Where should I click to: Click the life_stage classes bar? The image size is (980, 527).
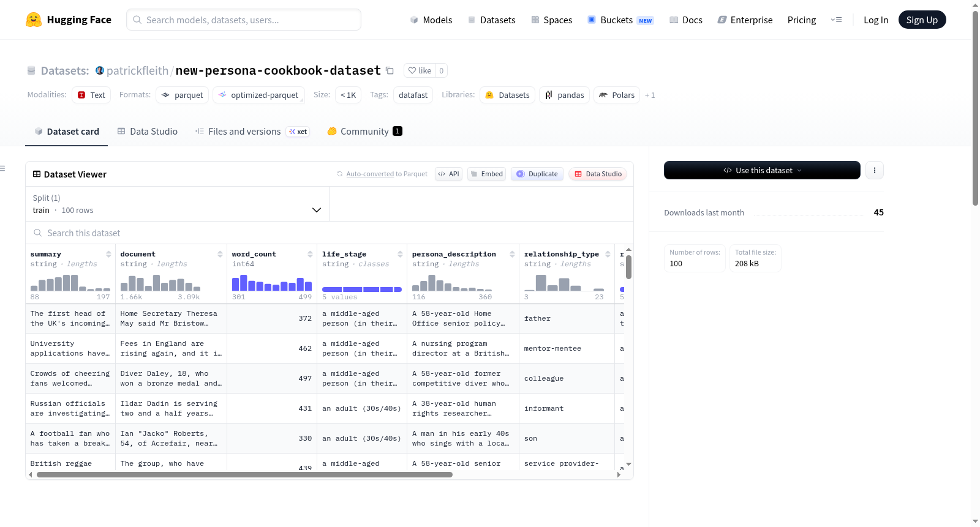362,290
